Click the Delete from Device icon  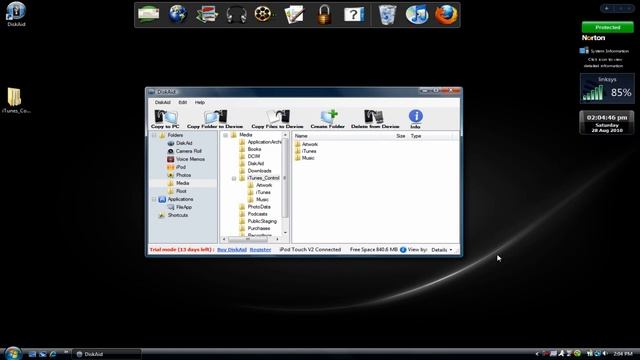375,119
